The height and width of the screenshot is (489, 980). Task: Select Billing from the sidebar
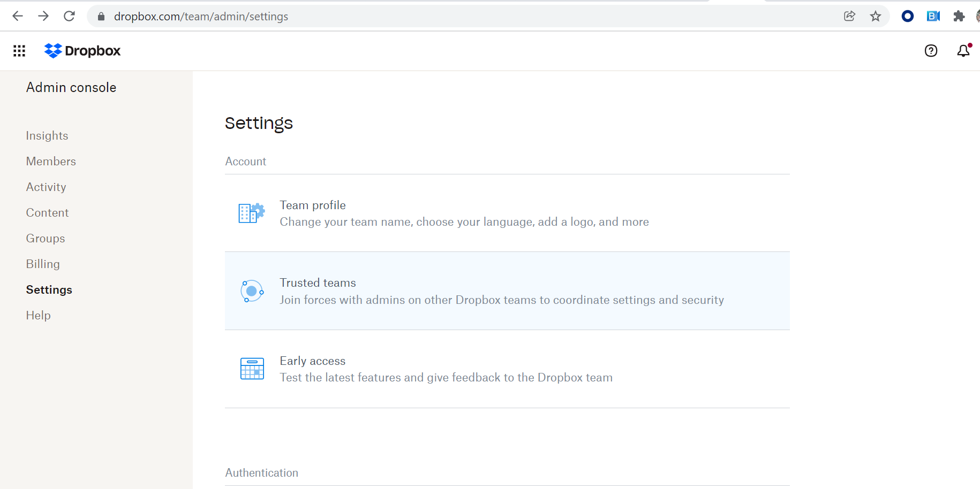click(43, 264)
